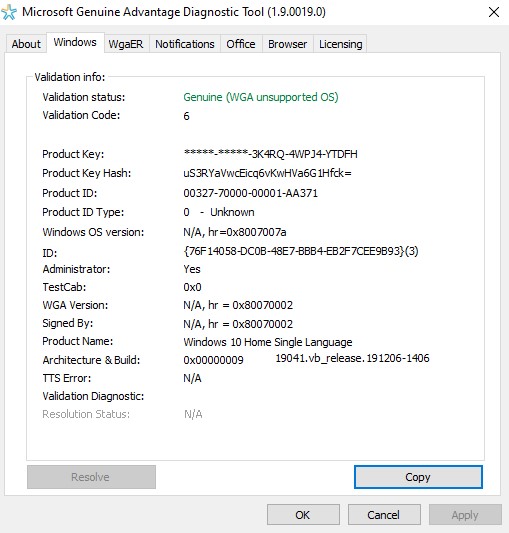
Task: Close the Diagnostic Tool window
Action: 494,12
